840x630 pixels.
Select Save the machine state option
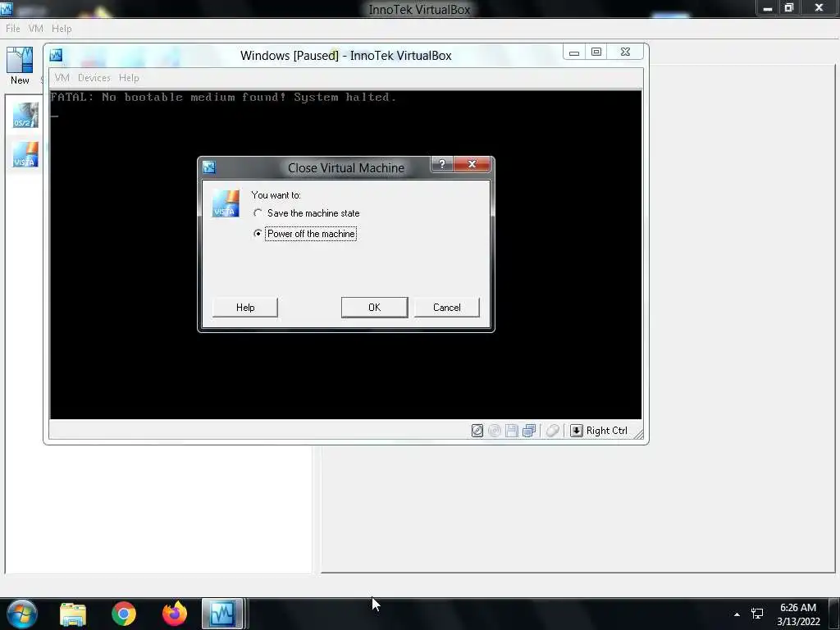coord(307,213)
